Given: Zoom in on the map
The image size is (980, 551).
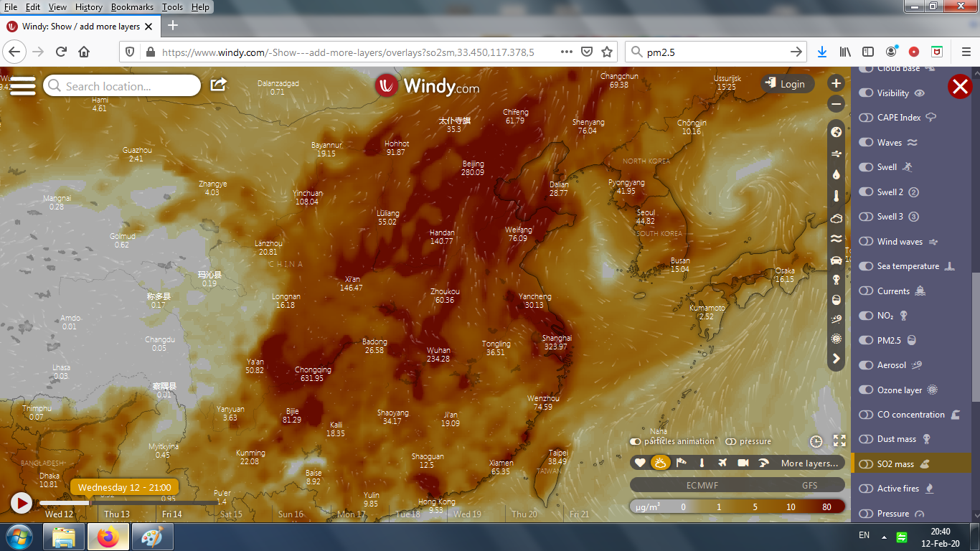Looking at the screenshot, I should (836, 83).
